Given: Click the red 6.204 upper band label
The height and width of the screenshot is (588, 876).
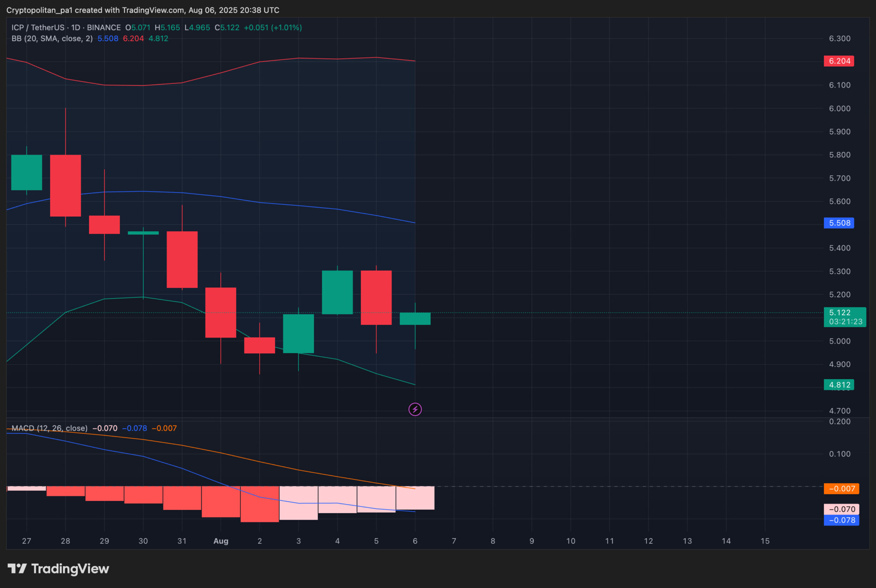Looking at the screenshot, I should [839, 61].
